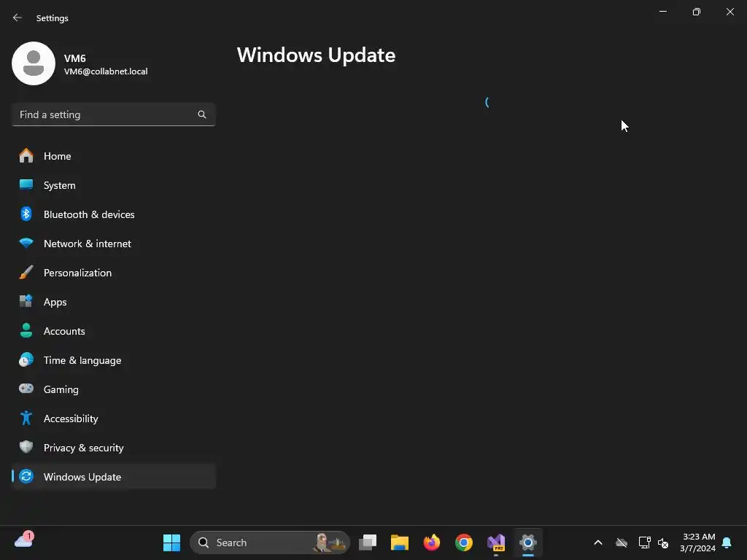Click the System monitor icon
The width and height of the screenshot is (747, 560).
[26, 184]
